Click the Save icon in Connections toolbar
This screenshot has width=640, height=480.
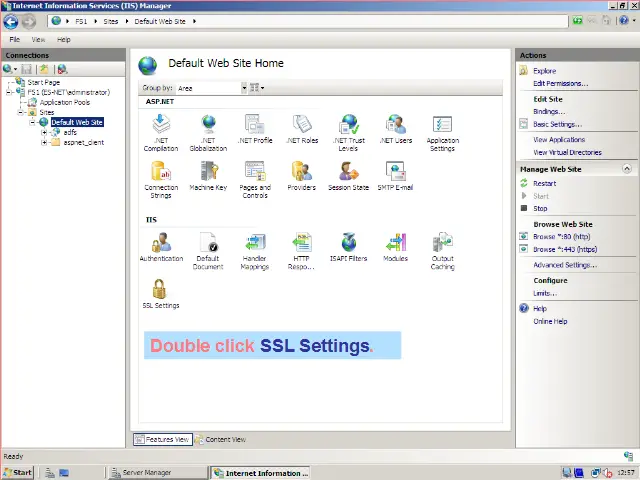tap(27, 69)
